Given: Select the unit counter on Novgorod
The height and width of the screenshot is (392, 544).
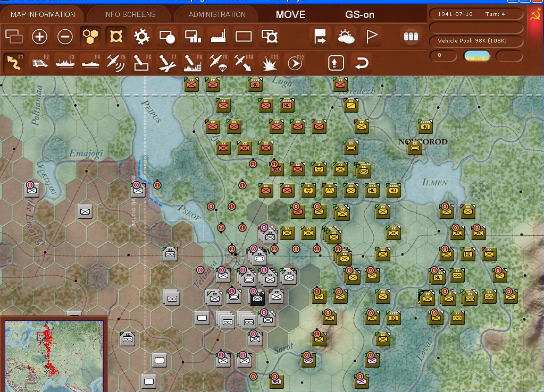Looking at the screenshot, I should tap(415, 148).
